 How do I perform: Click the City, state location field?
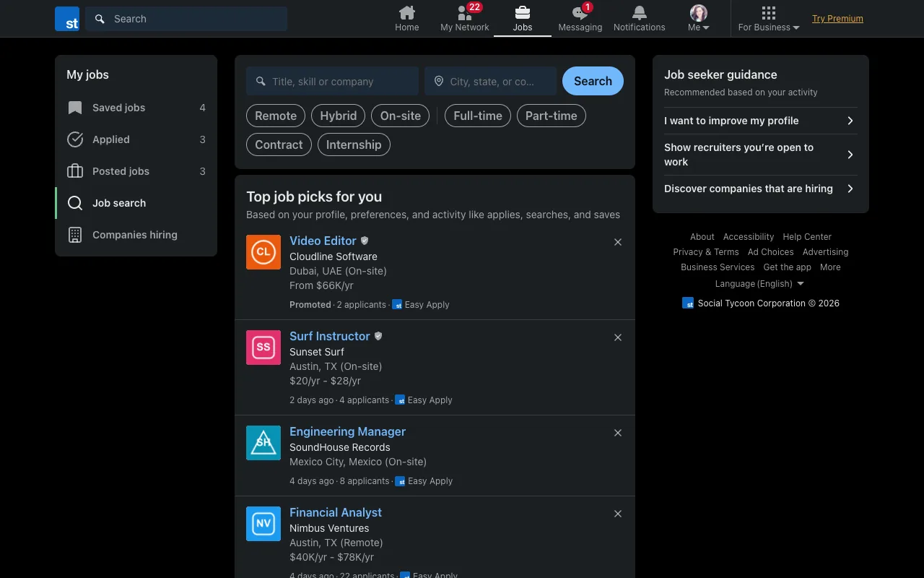click(x=491, y=81)
